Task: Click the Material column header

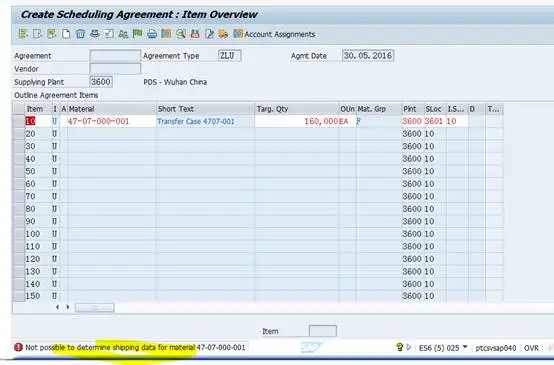Action: tap(112, 109)
